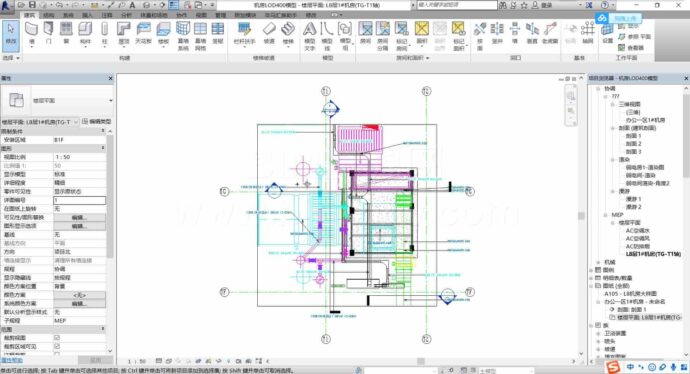Click the Grid (轴网) tool

pos(587,33)
